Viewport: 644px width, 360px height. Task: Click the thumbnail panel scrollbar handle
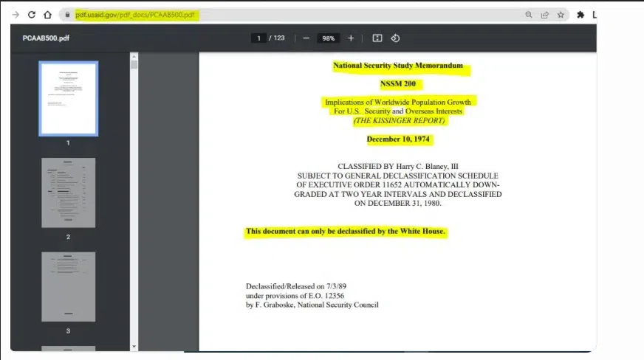(134, 64)
